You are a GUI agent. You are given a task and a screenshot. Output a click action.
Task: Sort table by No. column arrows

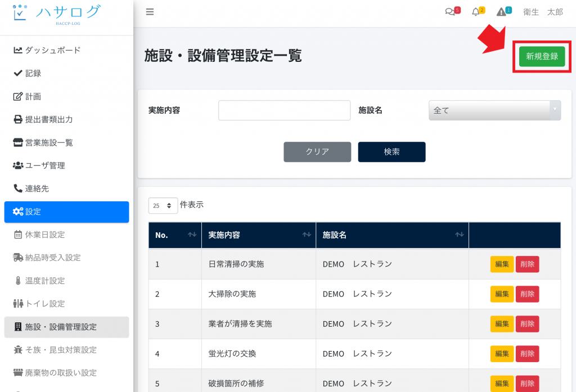pos(192,235)
